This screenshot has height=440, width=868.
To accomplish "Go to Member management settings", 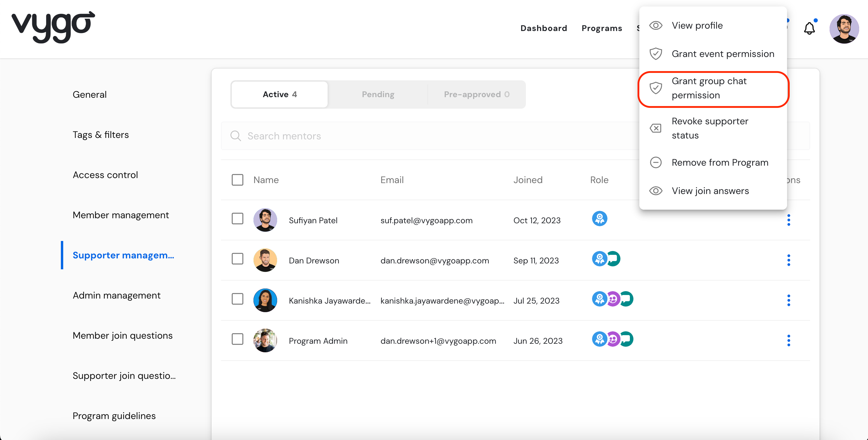I will coord(121,215).
